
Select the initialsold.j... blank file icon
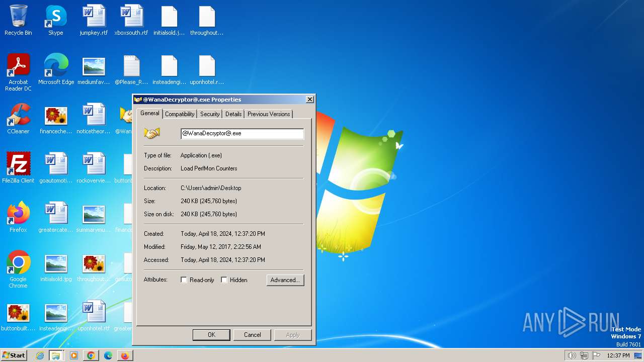[x=169, y=20]
